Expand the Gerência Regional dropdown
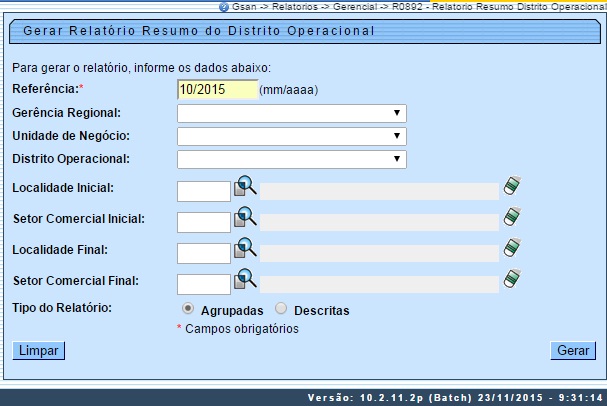The height and width of the screenshot is (406, 607). click(291, 113)
